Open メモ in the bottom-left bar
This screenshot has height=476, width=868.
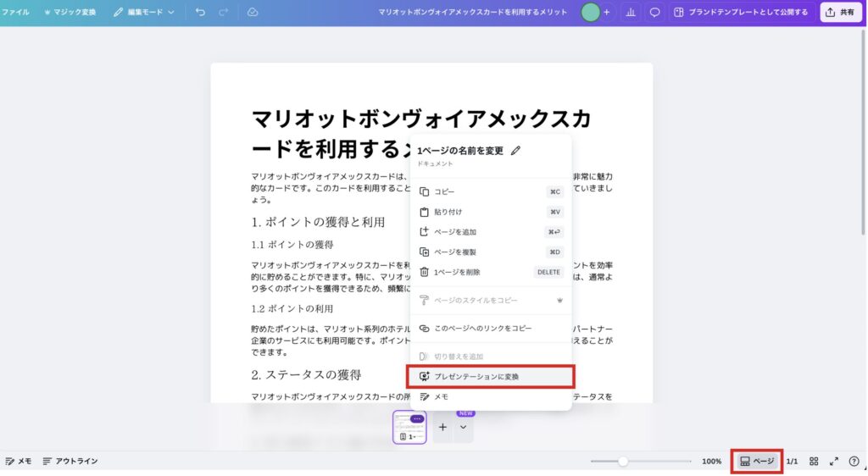[x=18, y=461]
